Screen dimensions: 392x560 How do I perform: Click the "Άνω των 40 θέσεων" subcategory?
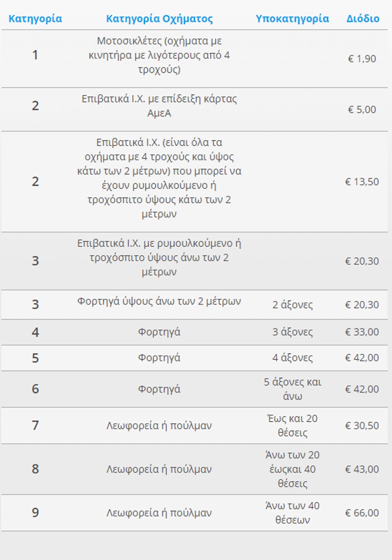click(x=292, y=513)
